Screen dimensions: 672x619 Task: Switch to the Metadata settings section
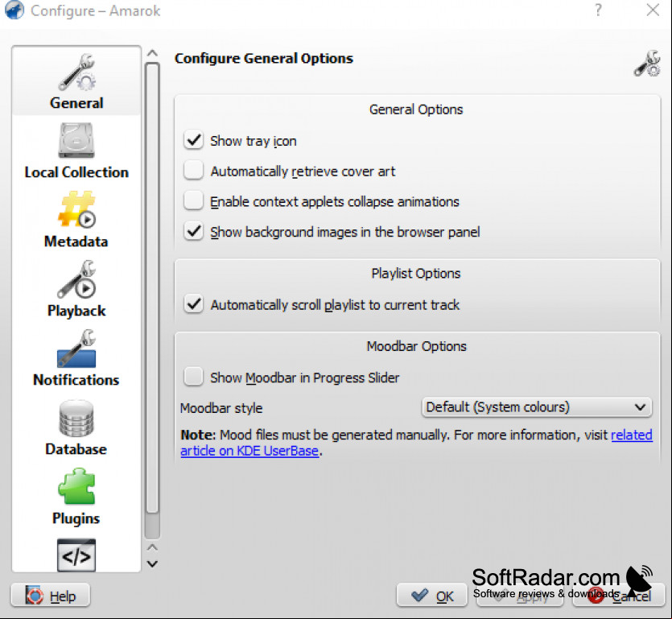pos(76,220)
